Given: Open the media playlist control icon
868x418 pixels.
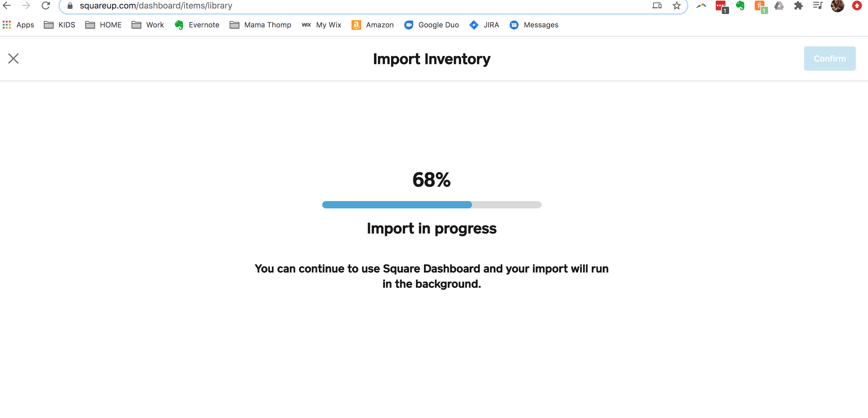Looking at the screenshot, I should [817, 5].
